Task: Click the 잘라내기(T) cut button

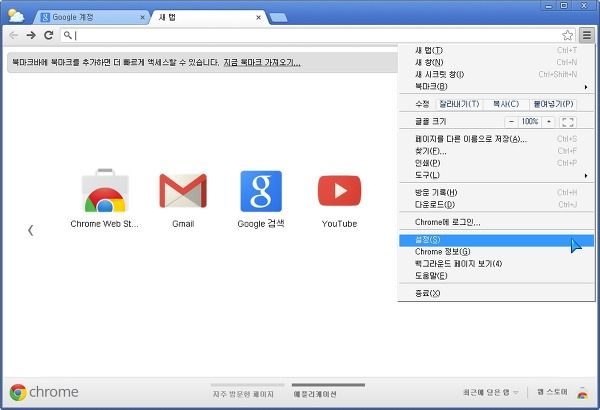Action: tap(459, 104)
